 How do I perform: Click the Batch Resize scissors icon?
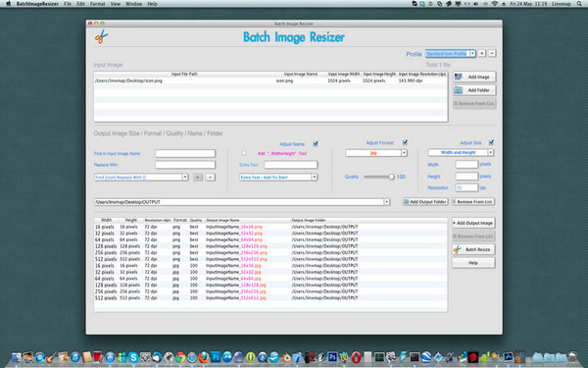tap(457, 249)
